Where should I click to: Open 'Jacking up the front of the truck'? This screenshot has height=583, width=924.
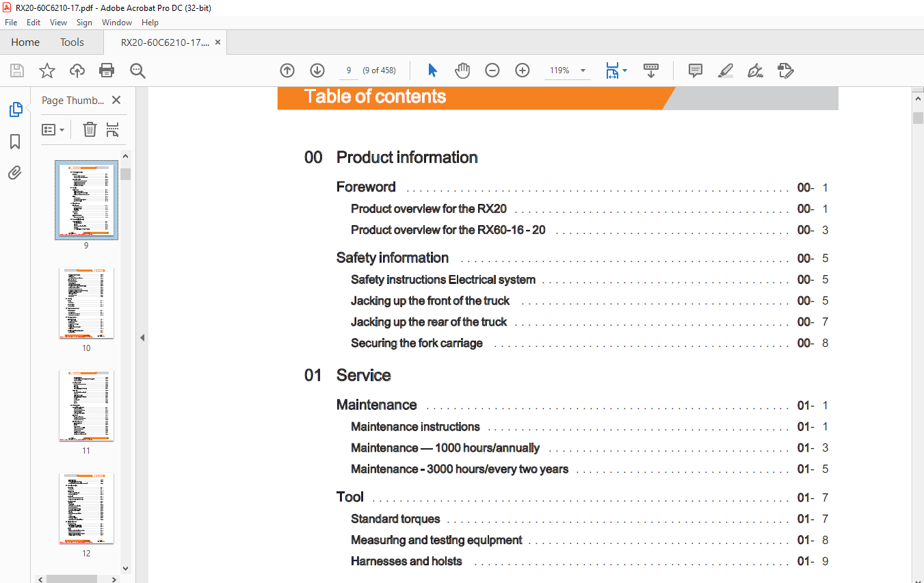click(430, 300)
